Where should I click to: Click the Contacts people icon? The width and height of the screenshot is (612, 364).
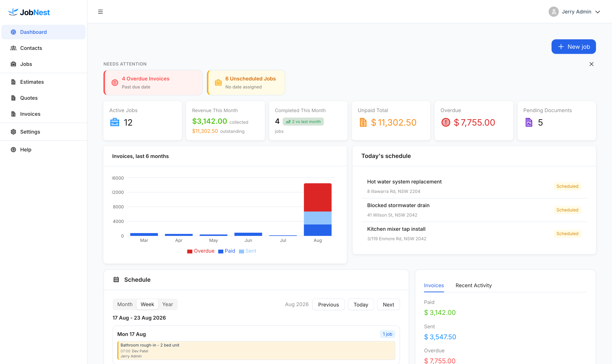coord(13,48)
